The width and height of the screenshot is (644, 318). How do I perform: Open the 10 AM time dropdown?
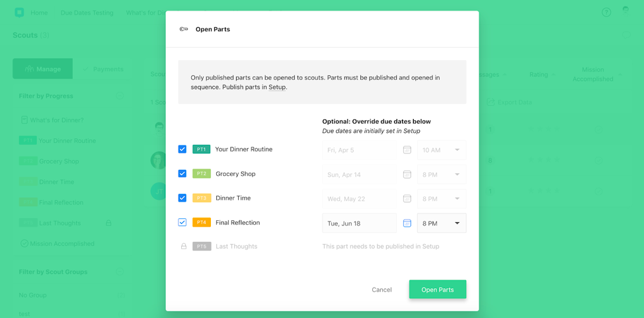point(442,150)
